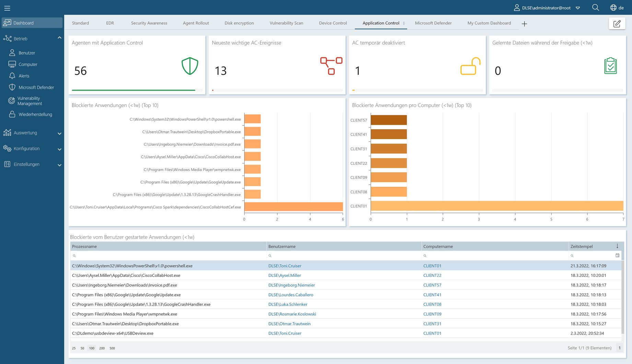Expand the Auswertung sidebar section
This screenshot has width=632, height=364.
pyautogui.click(x=59, y=134)
